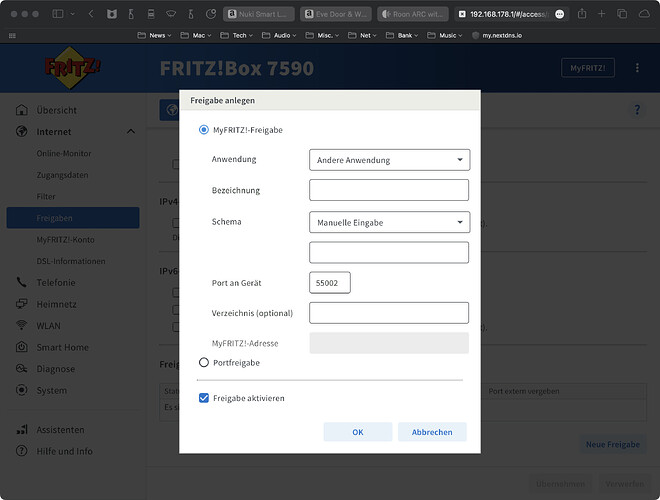
Task: Click the Neue Freigabe button
Action: (613, 444)
